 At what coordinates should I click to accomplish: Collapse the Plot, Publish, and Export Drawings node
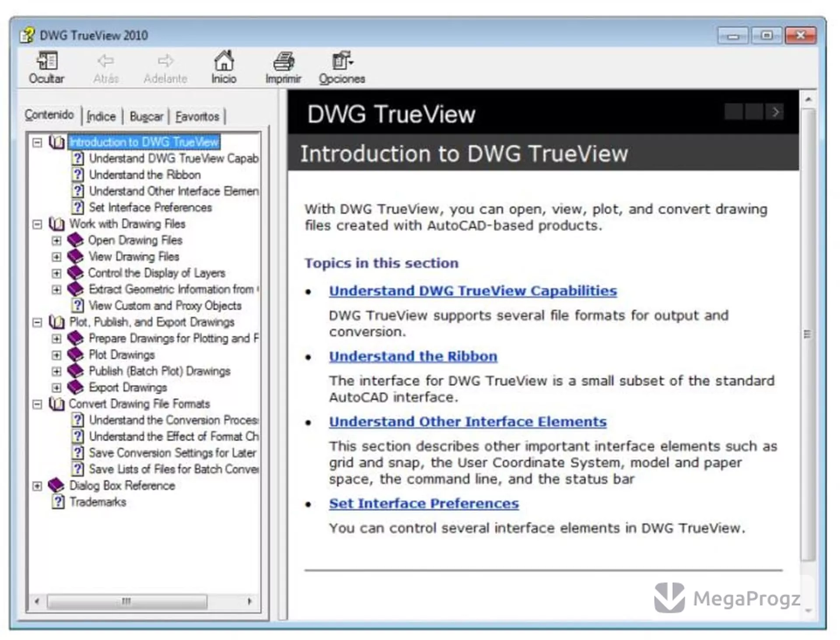pyautogui.click(x=38, y=322)
